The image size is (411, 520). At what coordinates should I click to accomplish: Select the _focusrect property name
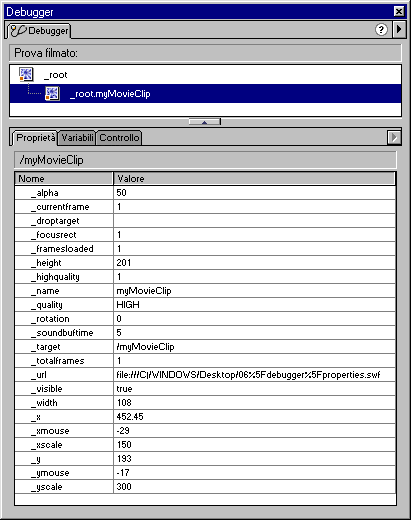pos(54,235)
